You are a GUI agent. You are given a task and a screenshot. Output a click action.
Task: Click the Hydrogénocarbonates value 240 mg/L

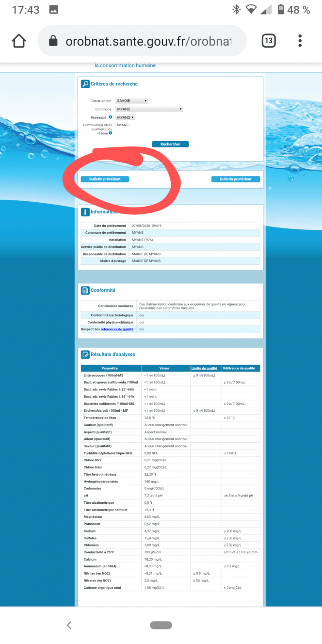point(152,482)
